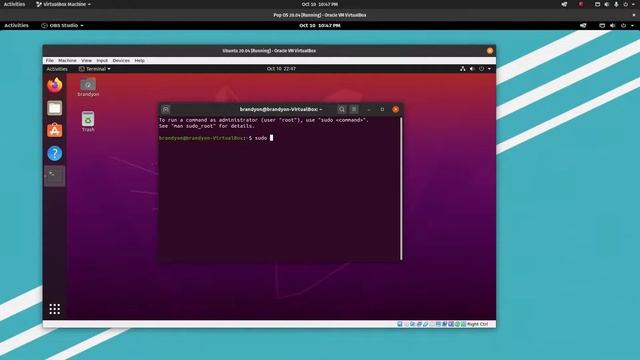
Task: Show Applications grid in the dock
Action: pos(55,309)
